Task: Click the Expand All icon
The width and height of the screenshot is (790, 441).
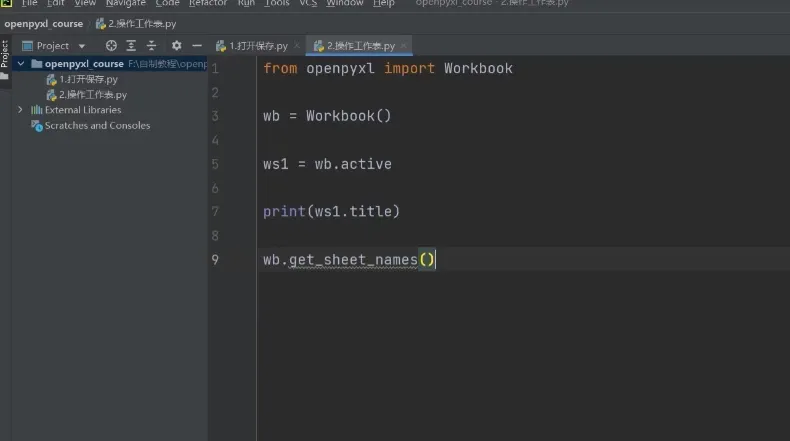Action: (131, 46)
